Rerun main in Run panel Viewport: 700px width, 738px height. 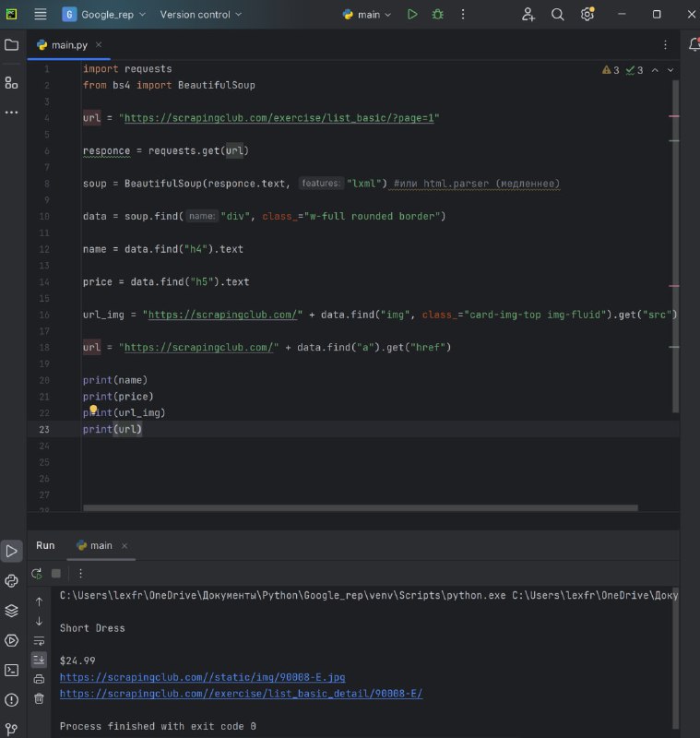tap(37, 574)
